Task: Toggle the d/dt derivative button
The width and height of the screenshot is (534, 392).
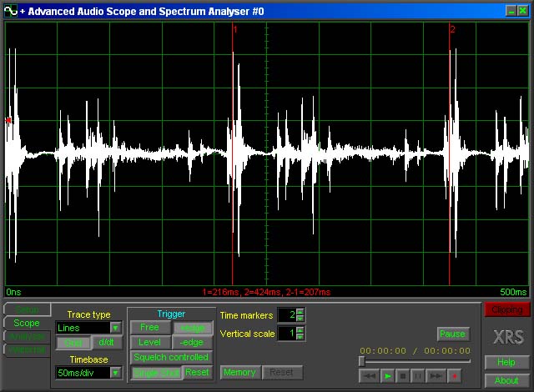Action: coord(106,342)
